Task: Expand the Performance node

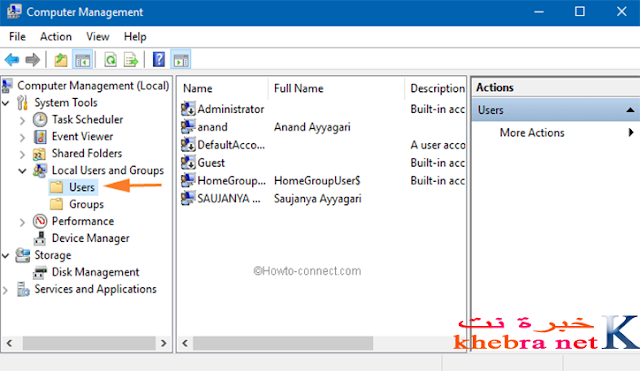Action: [x=22, y=222]
